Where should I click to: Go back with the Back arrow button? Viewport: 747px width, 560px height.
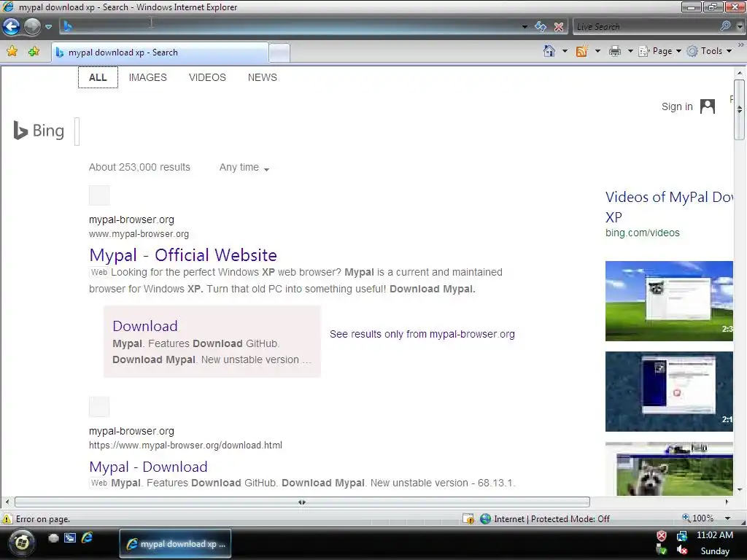(12, 27)
